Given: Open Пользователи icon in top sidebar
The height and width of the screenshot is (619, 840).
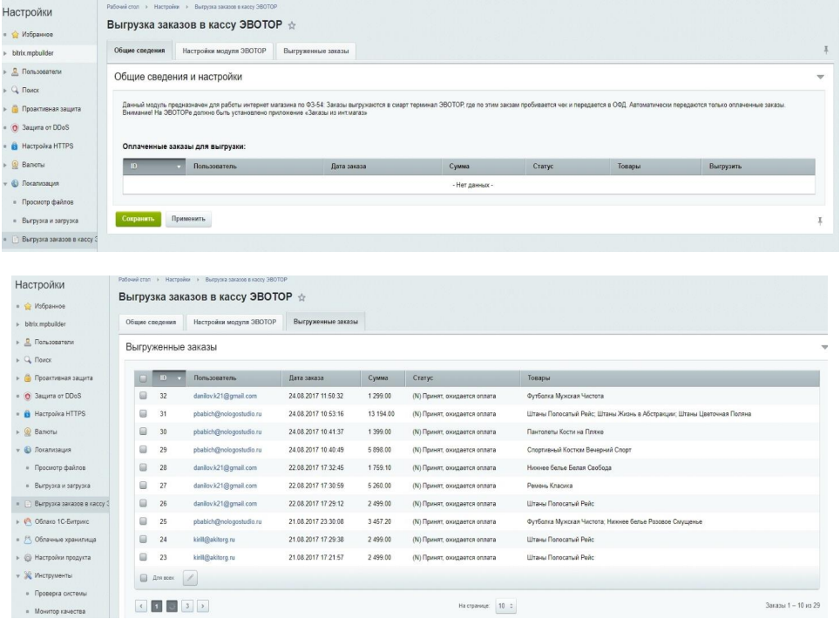Looking at the screenshot, I should pyautogui.click(x=15, y=71).
